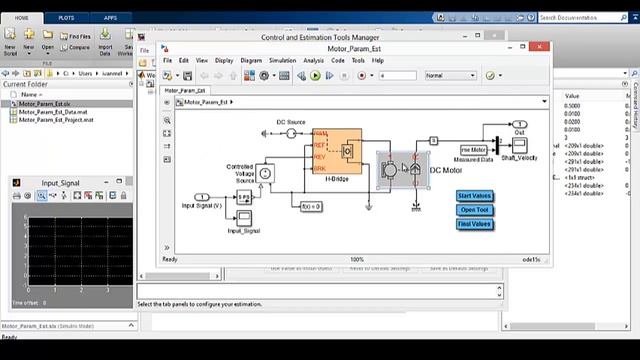Switch to the APPS tab in MATLAB

(x=110, y=18)
